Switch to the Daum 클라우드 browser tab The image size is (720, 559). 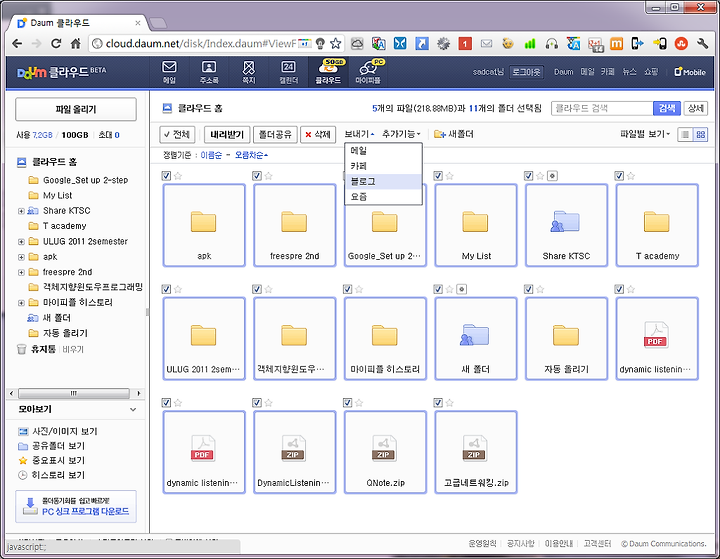coord(79,23)
